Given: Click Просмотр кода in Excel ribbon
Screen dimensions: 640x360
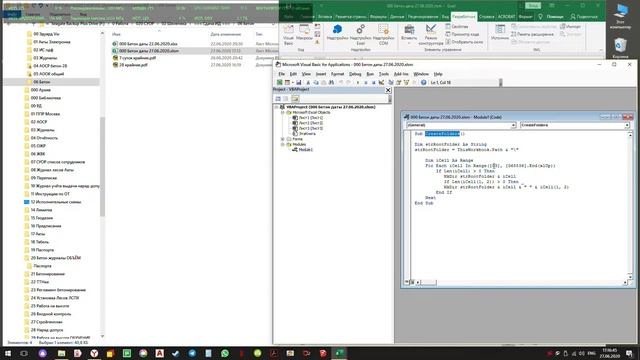Looking at the screenshot, I should (x=462, y=34).
